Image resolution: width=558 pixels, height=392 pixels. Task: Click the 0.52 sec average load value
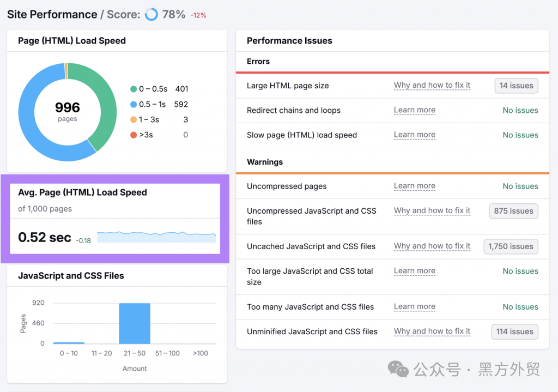[45, 238]
